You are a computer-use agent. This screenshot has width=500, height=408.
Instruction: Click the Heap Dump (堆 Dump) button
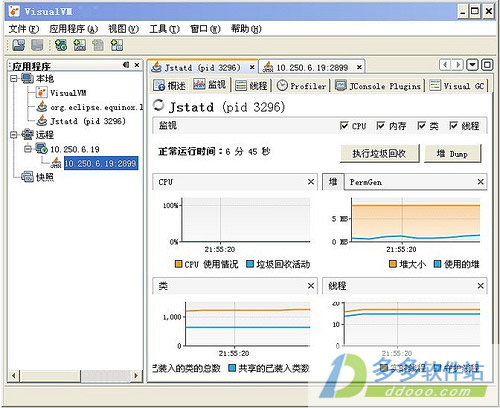(x=452, y=154)
